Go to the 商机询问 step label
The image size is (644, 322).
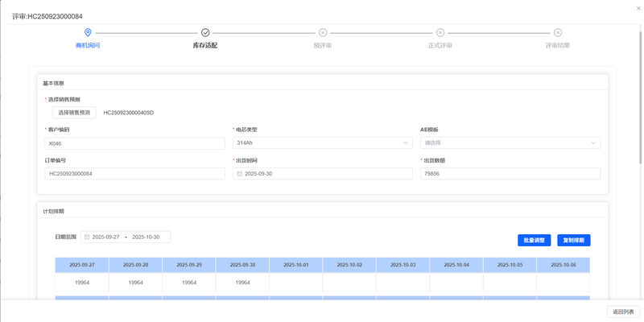88,46
